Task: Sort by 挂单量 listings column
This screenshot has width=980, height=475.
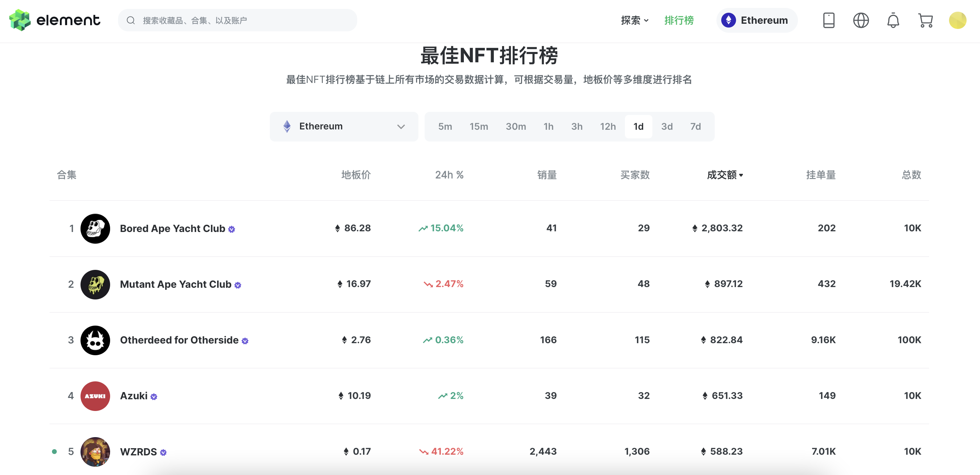Action: 821,175
